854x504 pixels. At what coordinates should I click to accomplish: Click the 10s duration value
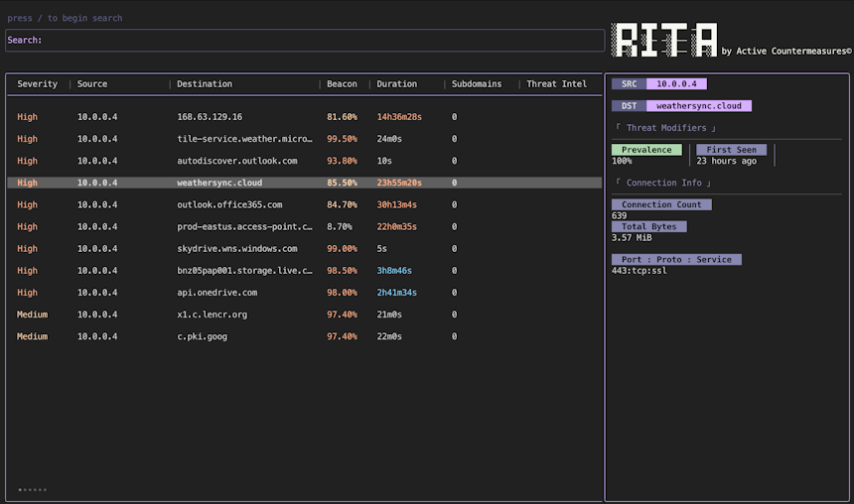[384, 161]
